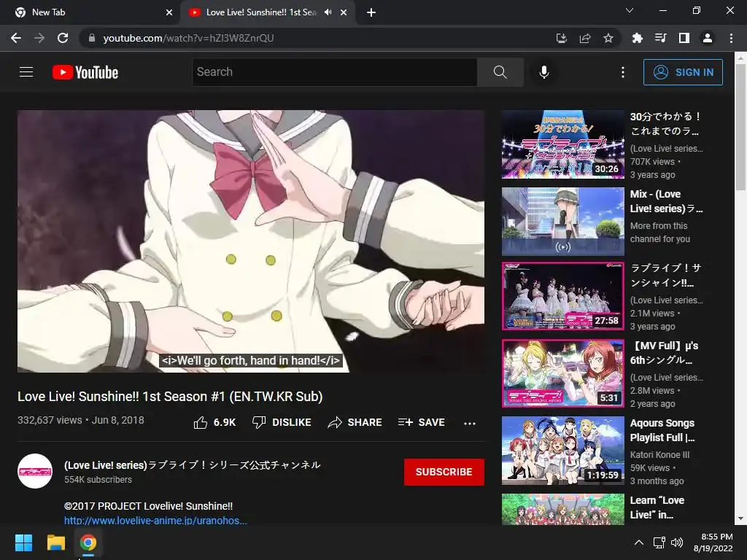Click the address bar URL
The image size is (747, 560).
[188, 38]
